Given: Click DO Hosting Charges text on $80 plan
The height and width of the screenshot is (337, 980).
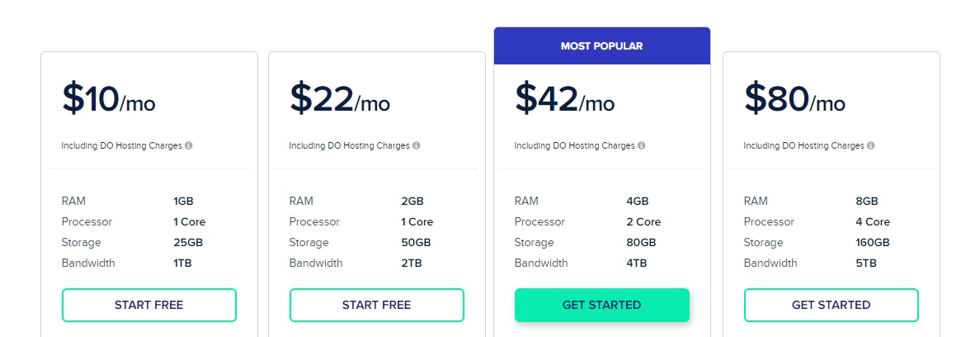Looking at the screenshot, I should click(x=823, y=145).
